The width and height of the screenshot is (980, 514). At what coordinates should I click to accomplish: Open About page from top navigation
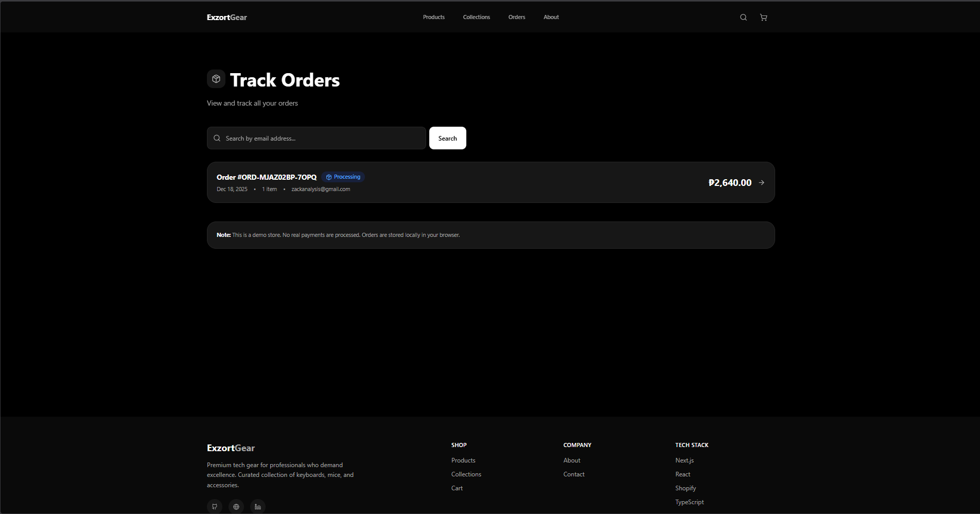(x=551, y=18)
